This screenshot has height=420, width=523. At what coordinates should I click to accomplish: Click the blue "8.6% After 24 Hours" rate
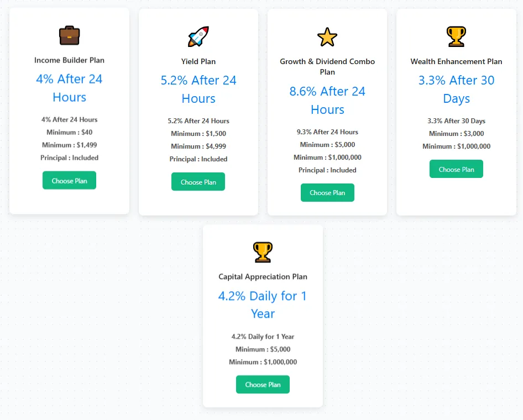click(x=327, y=100)
